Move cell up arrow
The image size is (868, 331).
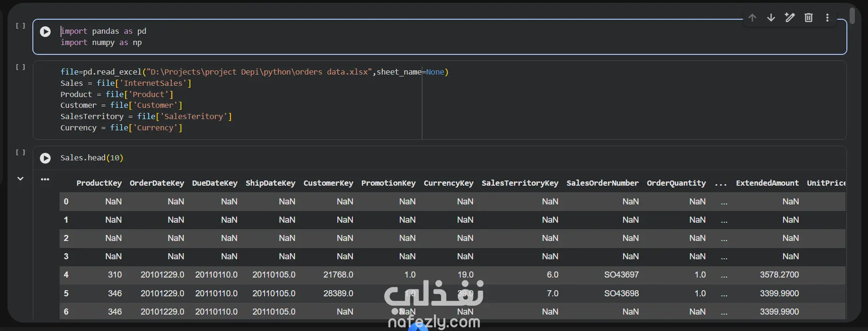click(x=753, y=18)
